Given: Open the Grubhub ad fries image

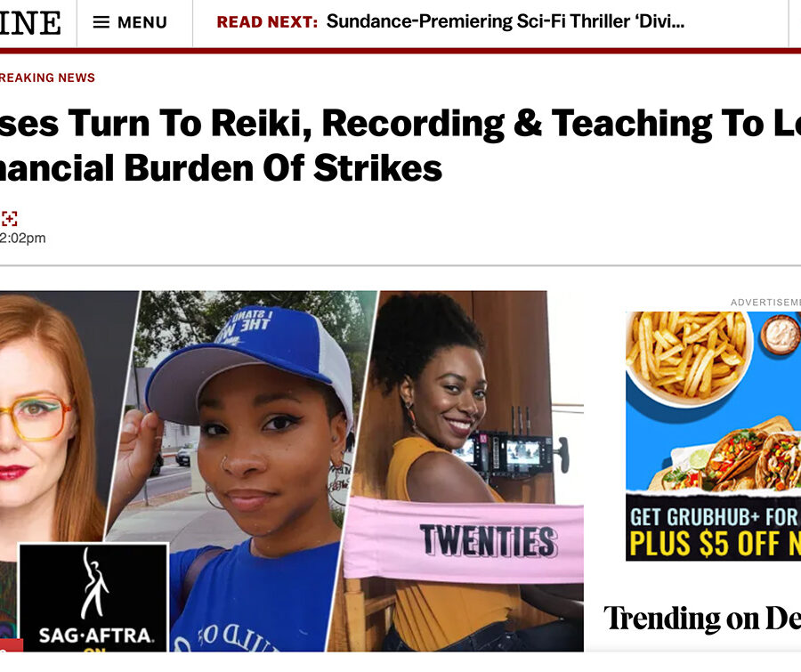Looking at the screenshot, I should tap(688, 356).
